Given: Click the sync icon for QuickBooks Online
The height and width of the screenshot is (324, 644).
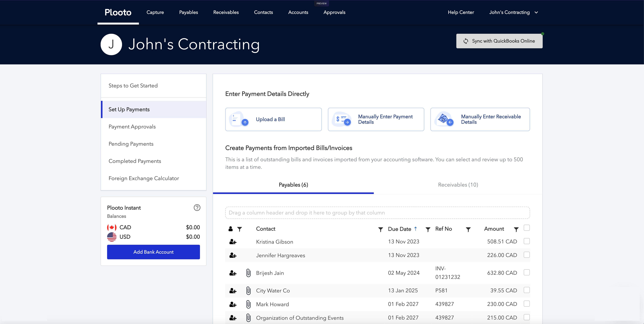Looking at the screenshot, I should [466, 41].
